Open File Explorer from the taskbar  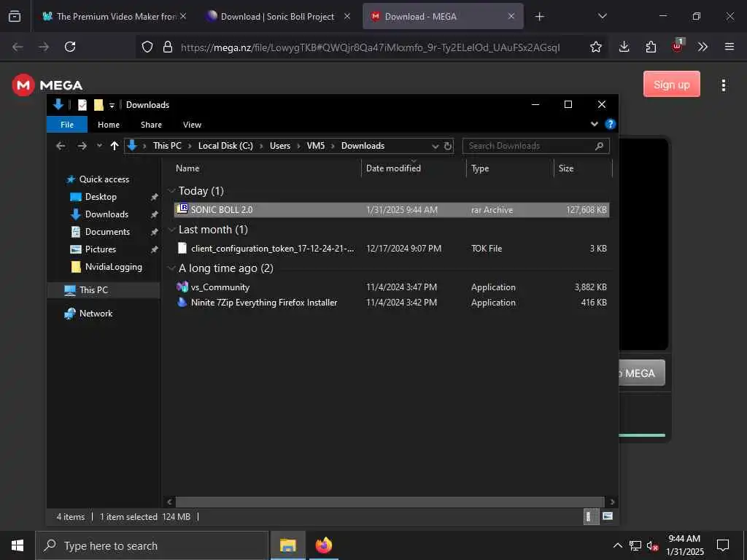point(287,545)
